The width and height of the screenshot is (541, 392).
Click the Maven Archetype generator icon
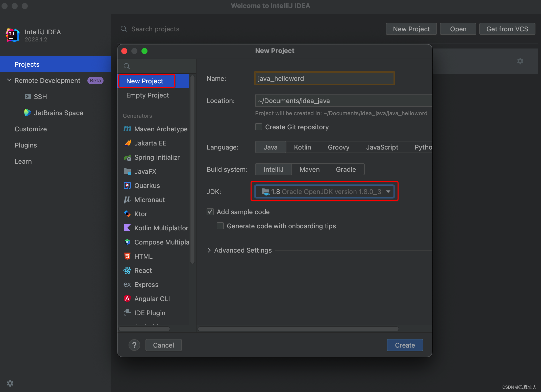pos(127,129)
